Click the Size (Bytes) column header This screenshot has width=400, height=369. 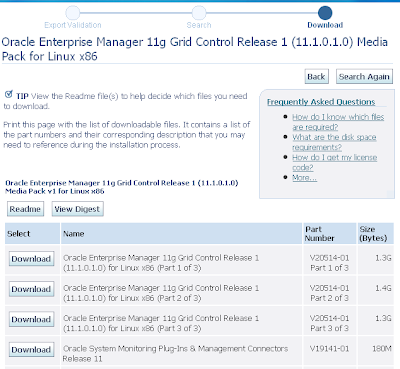[375, 234]
